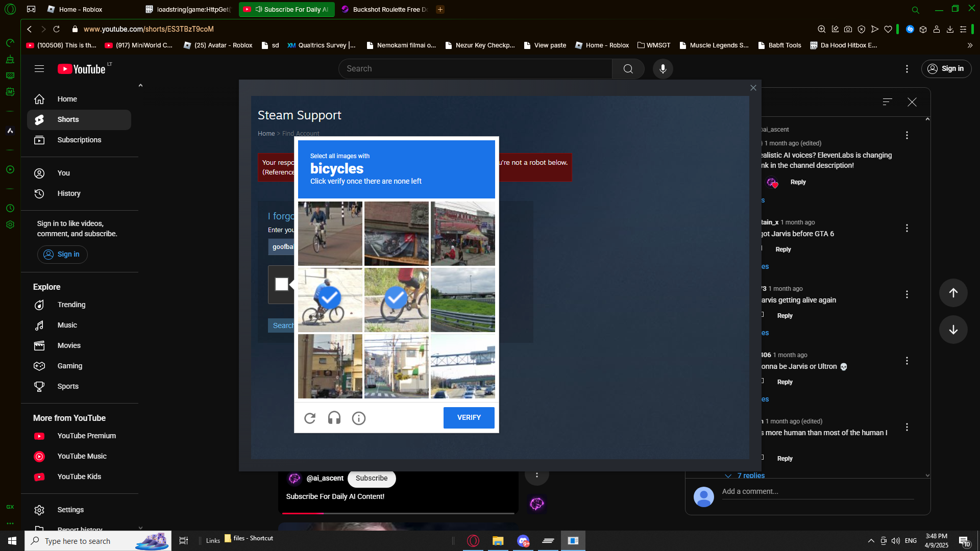This screenshot has height=551, width=980.
Task: Open History in the YouTube sidebar
Action: coord(79,194)
